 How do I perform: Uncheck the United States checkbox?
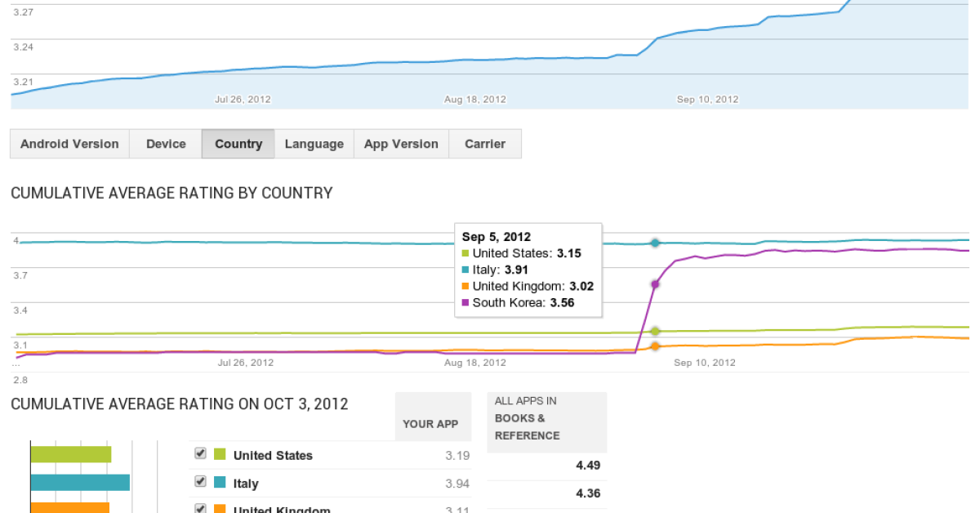tap(200, 454)
